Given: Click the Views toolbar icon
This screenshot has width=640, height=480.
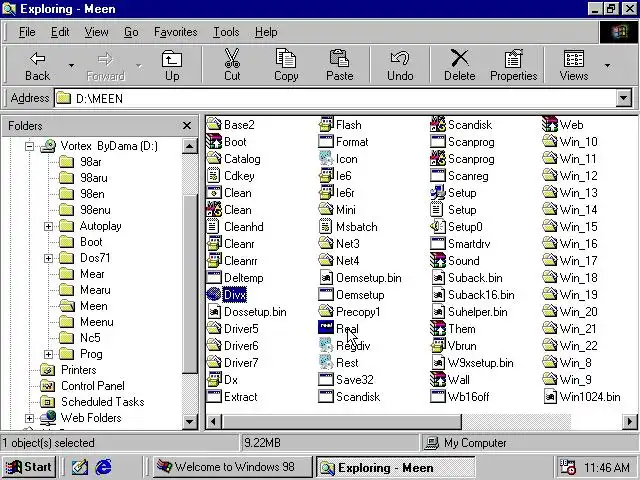Looking at the screenshot, I should click(574, 59).
